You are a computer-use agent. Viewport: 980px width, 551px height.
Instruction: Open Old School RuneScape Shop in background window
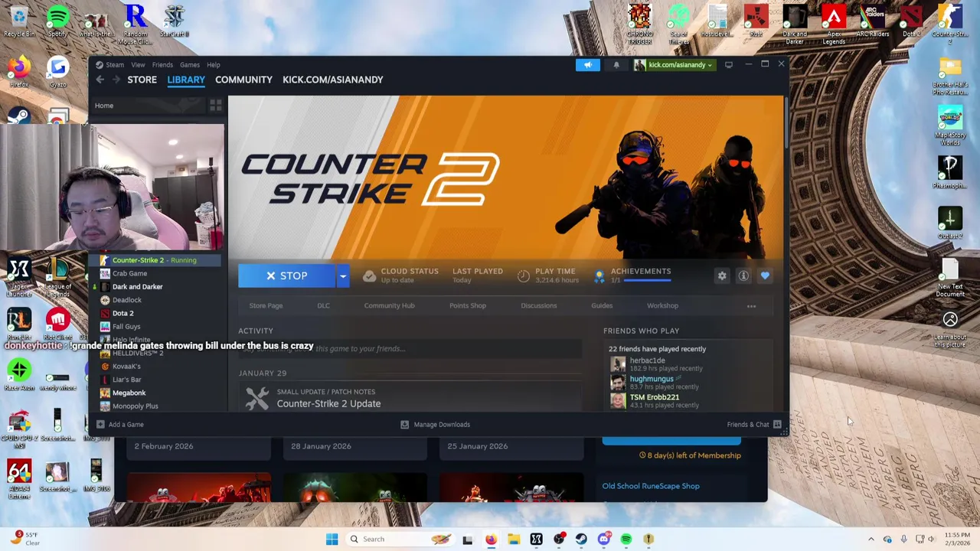(650, 486)
